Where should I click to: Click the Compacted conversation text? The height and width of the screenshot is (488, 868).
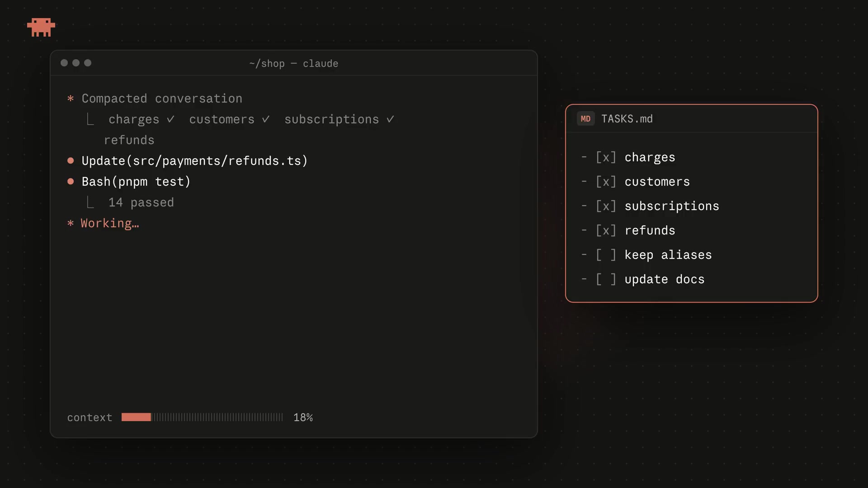pos(162,99)
